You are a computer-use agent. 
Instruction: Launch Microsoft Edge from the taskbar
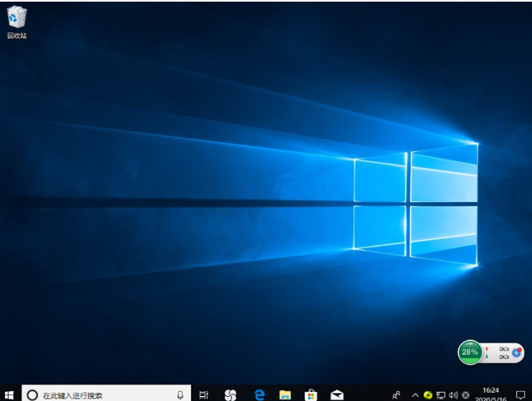(x=259, y=395)
